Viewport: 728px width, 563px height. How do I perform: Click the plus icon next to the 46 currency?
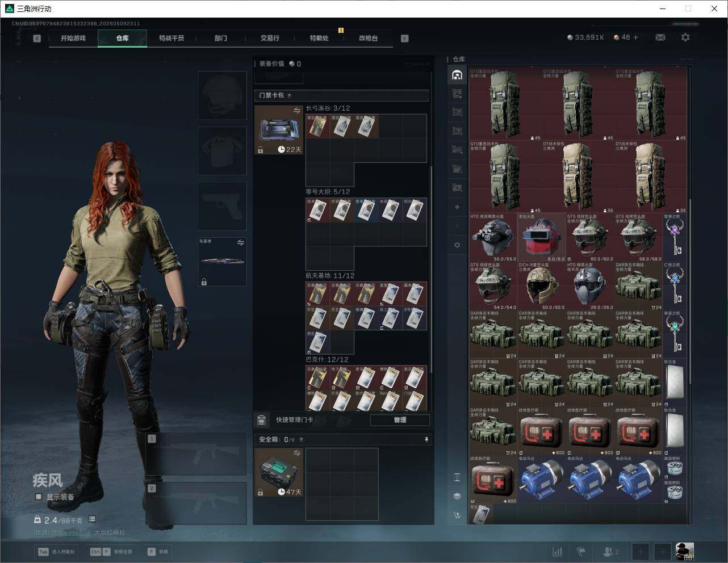(635, 37)
